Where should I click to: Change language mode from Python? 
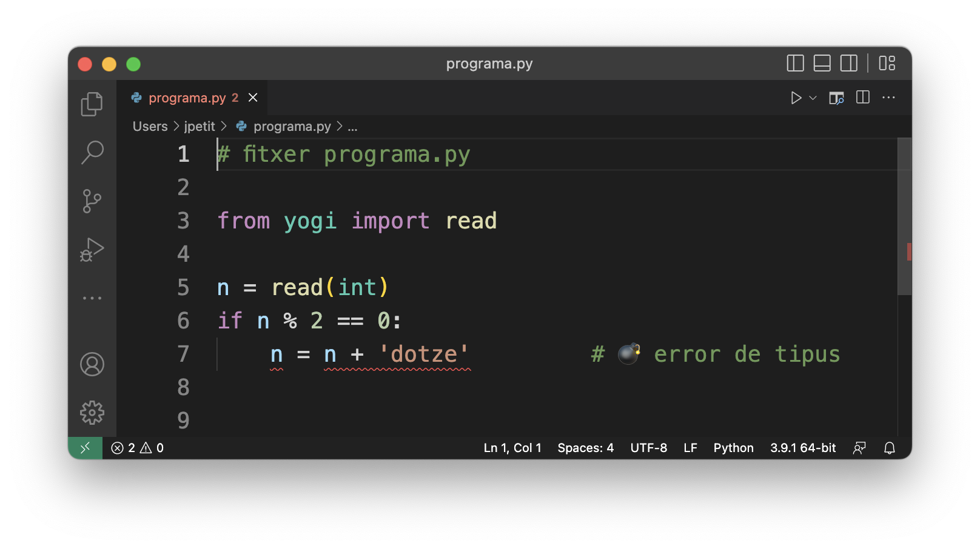pos(733,448)
